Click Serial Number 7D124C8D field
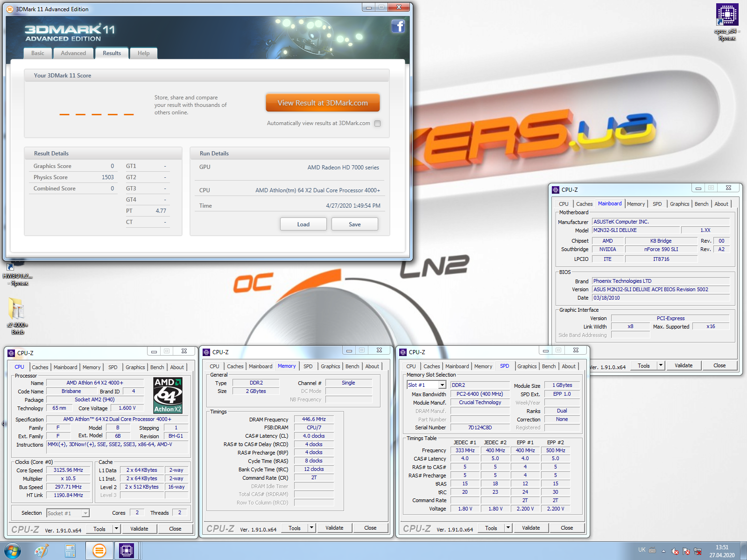 pos(480,427)
